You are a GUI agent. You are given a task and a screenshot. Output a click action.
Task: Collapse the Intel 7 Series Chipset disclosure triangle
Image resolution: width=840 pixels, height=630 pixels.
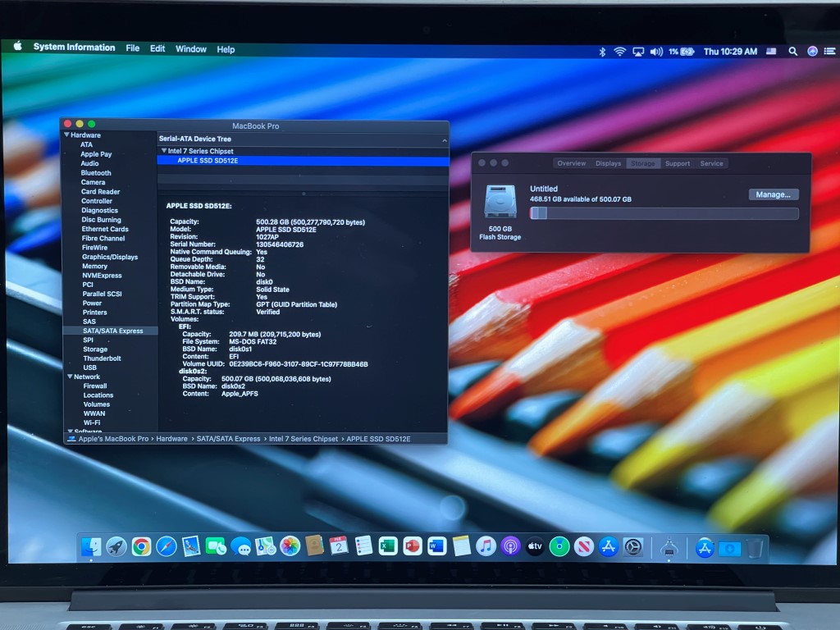click(x=164, y=151)
